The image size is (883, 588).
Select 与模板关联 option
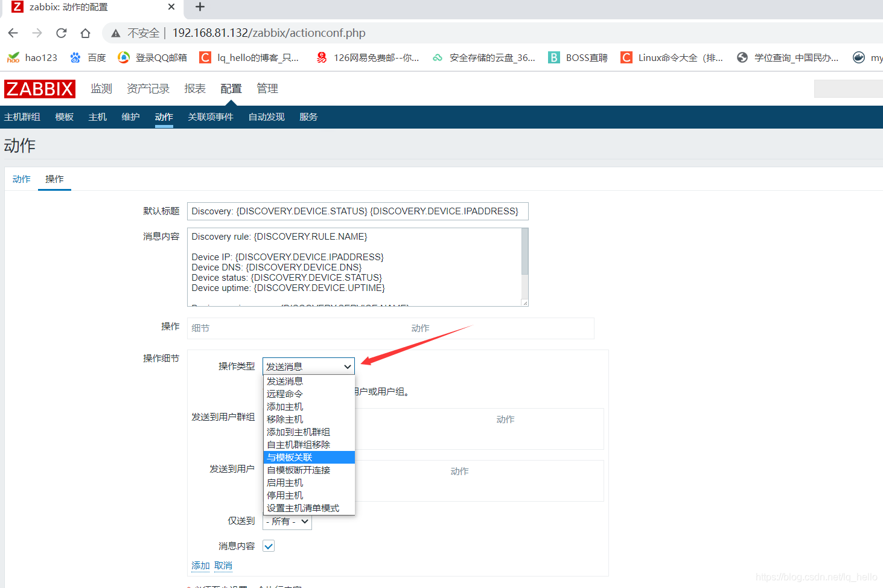click(309, 457)
